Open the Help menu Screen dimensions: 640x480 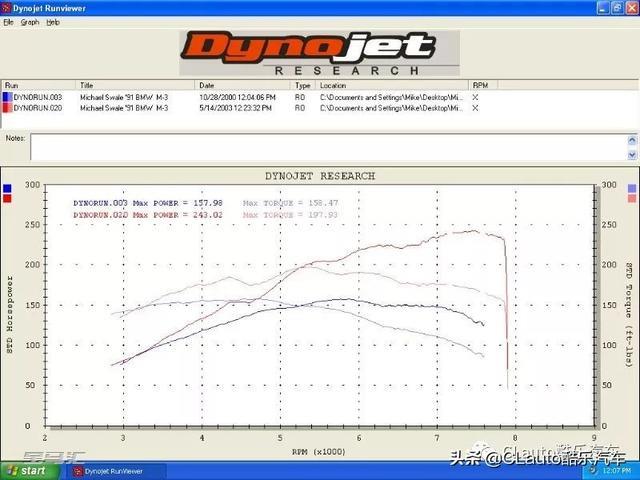coord(53,22)
